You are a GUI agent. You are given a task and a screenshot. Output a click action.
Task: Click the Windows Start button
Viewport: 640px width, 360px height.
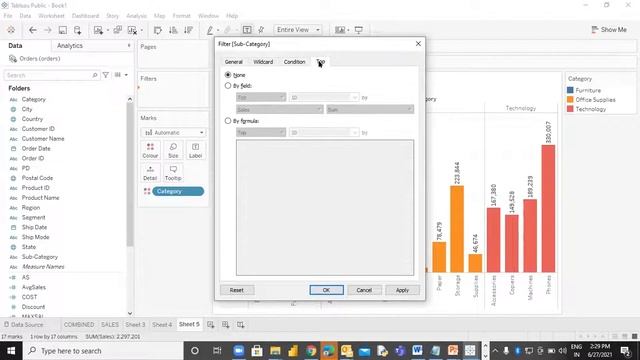click(x=11, y=351)
